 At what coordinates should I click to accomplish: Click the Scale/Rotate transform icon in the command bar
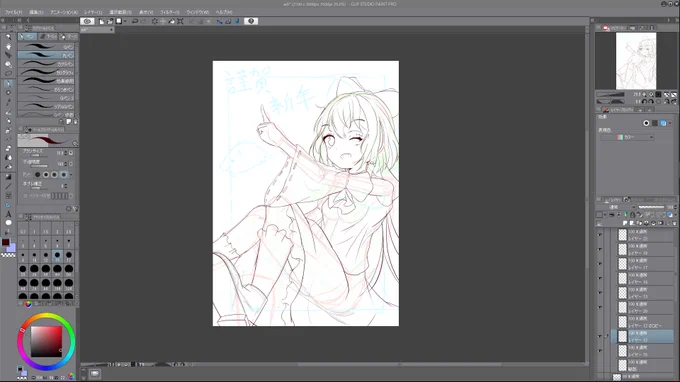click(180, 21)
